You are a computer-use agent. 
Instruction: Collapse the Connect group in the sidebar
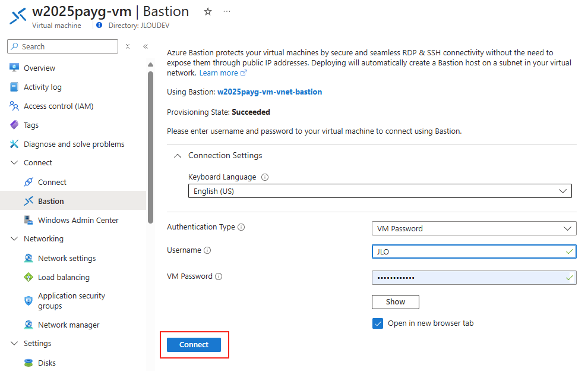[x=14, y=162]
